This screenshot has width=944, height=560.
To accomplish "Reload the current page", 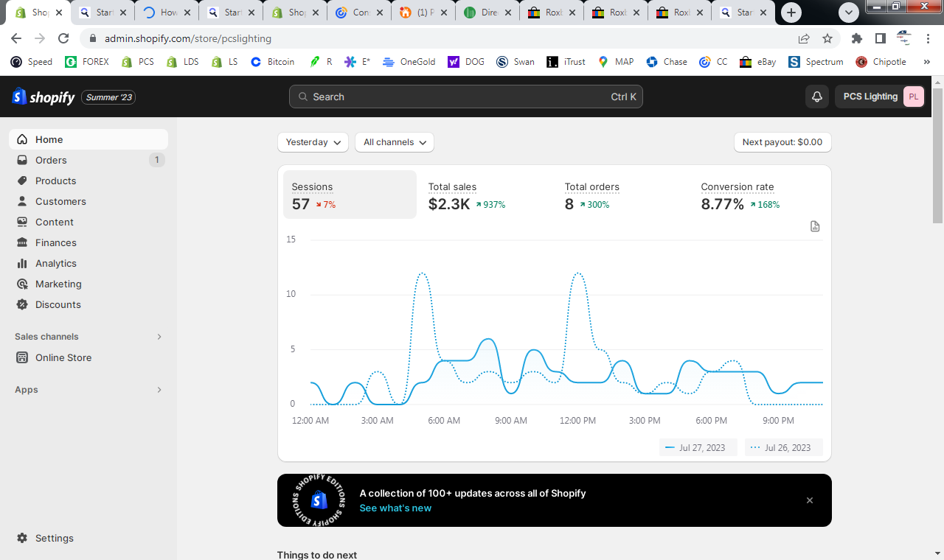I will coord(63,38).
